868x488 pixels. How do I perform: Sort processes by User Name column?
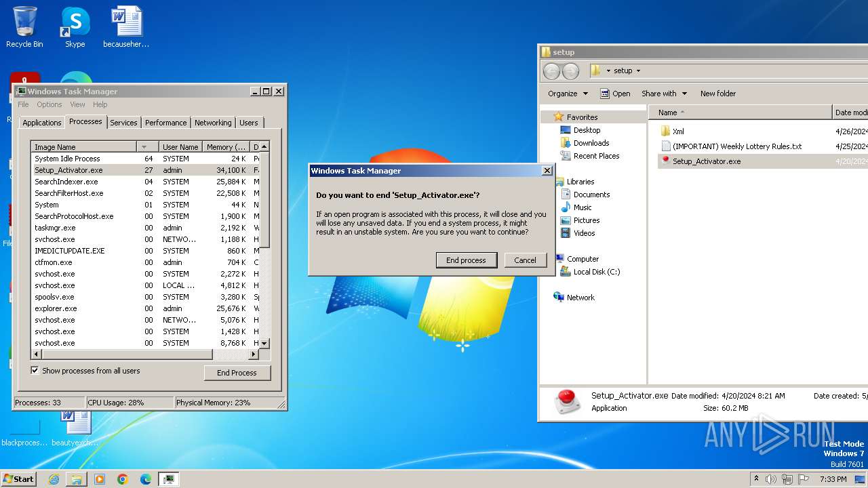[180, 146]
